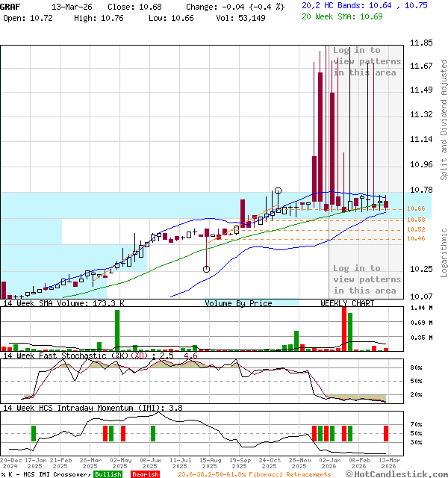Click the latest red candlestick at 13-Mar

tap(385, 204)
